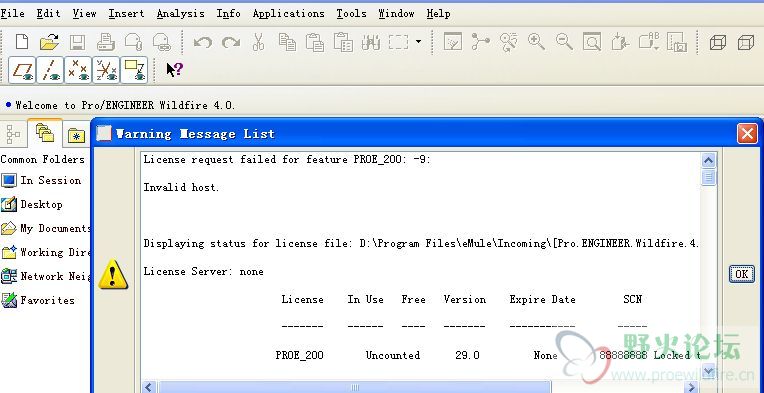Click the Save floppy disk icon
Screen dimensions: 764x393
77,42
